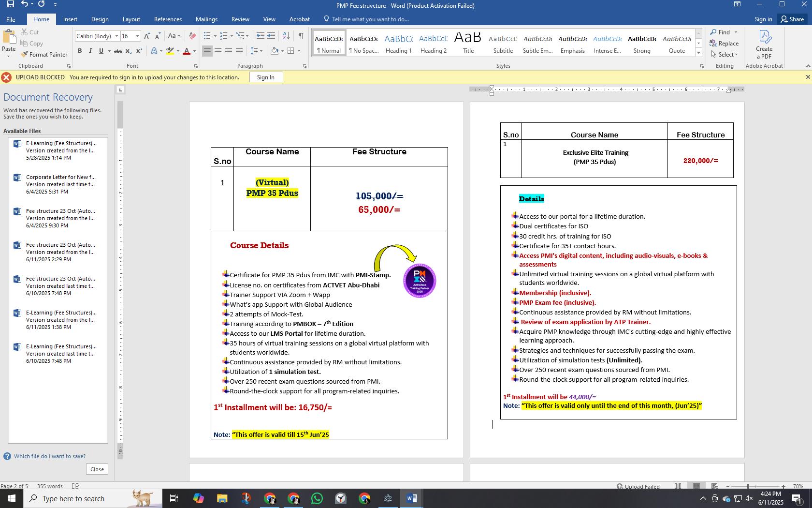812x508 pixels.
Task: Open the Insert tab
Action: (x=70, y=19)
